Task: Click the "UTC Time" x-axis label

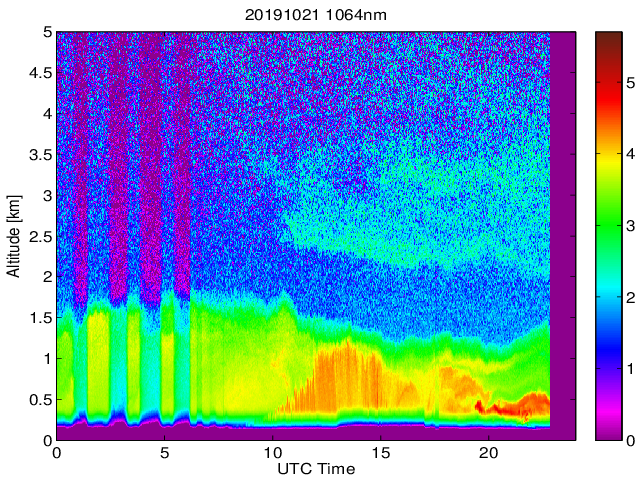Action: [316, 469]
